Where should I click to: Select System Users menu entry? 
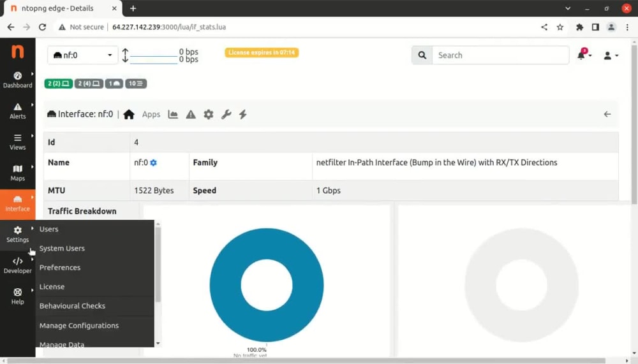[62, 248]
